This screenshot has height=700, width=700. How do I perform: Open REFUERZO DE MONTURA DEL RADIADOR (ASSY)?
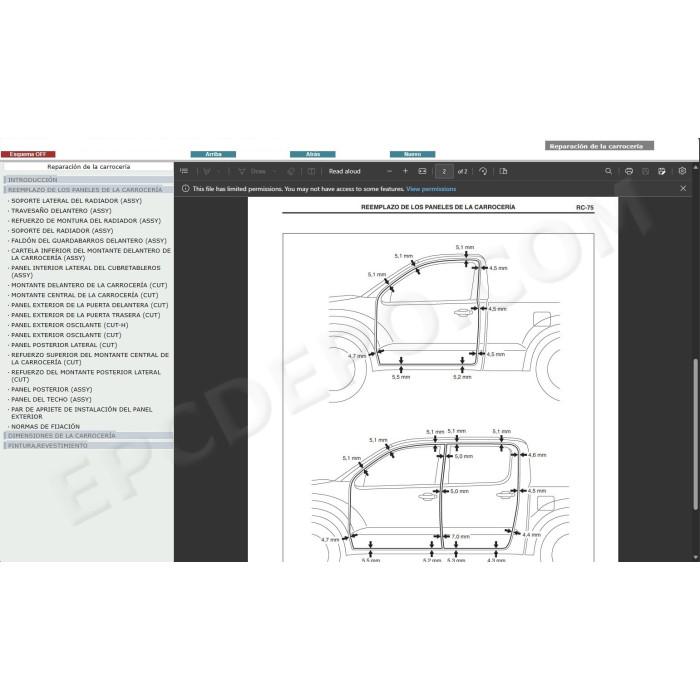pos(86,221)
